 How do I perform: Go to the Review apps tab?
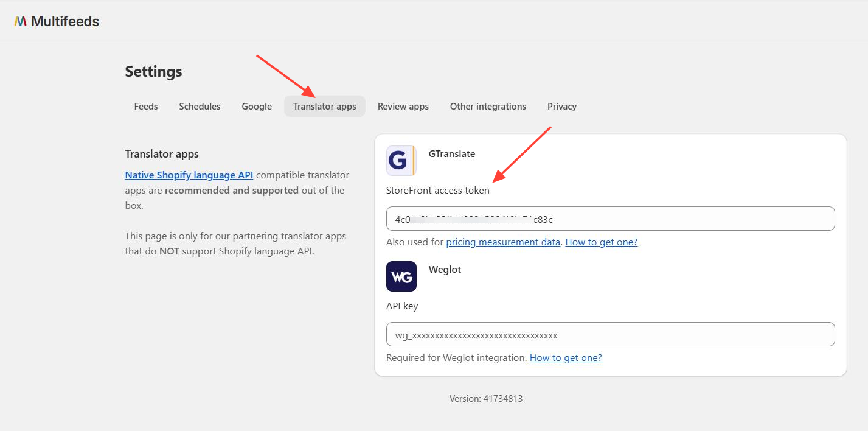(x=403, y=106)
